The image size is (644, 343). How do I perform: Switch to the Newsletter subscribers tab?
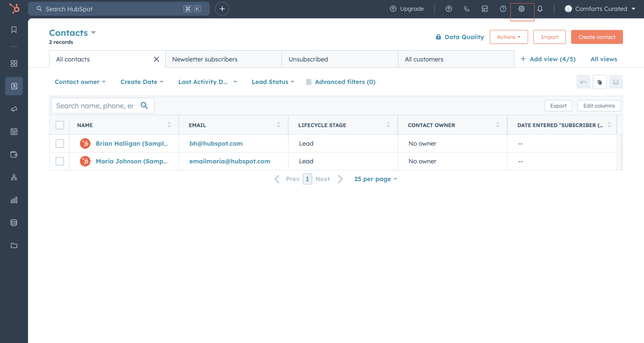pyautogui.click(x=223, y=59)
